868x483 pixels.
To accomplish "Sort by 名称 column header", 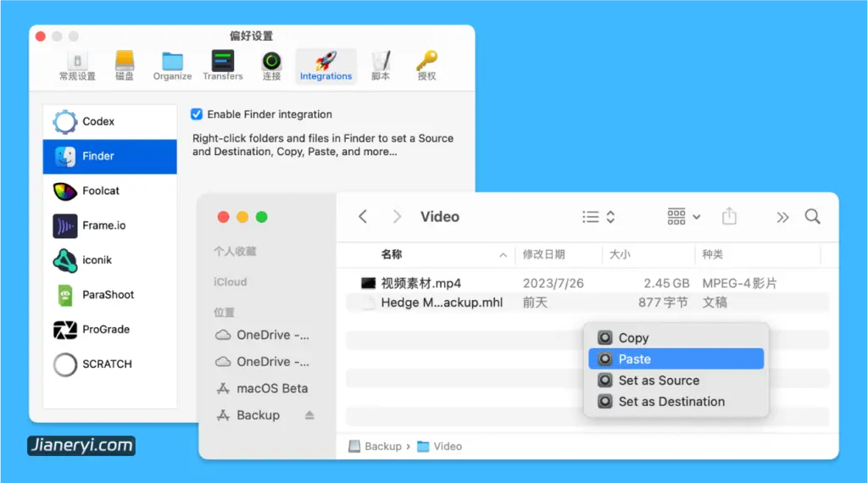I will click(x=392, y=254).
